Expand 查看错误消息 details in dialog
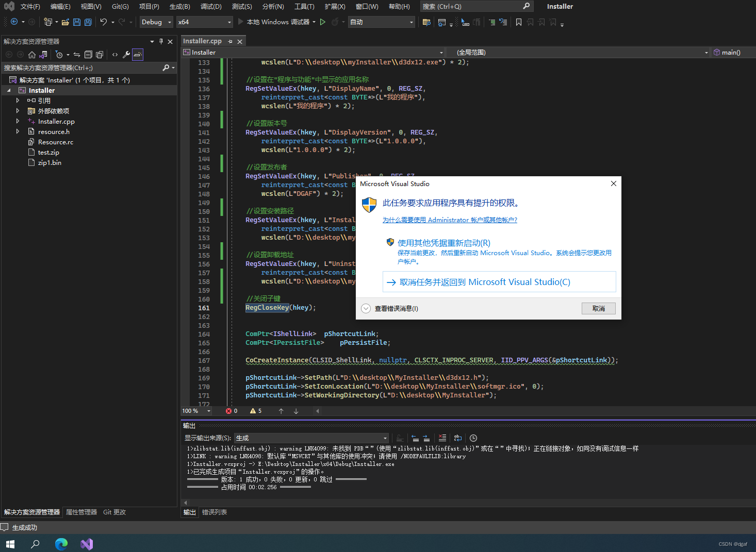The image size is (756, 552). coord(366,308)
